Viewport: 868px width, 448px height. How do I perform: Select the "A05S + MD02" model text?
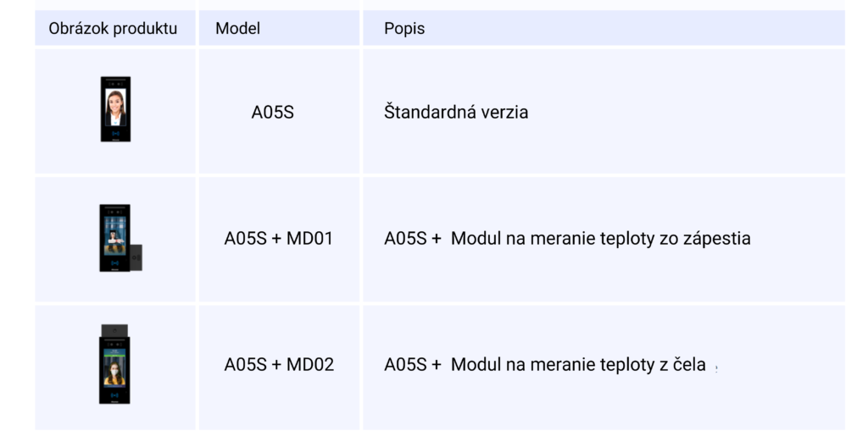point(279,364)
